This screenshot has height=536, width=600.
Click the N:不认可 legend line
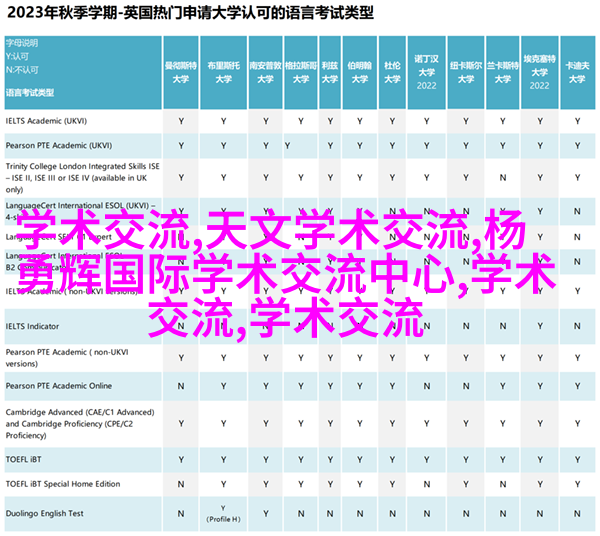[x=22, y=70]
